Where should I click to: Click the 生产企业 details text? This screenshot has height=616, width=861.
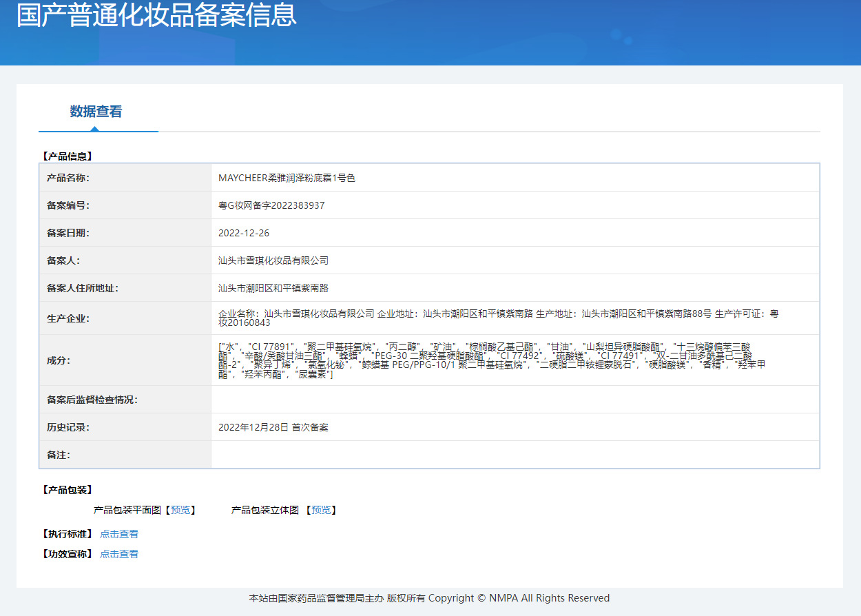point(499,318)
